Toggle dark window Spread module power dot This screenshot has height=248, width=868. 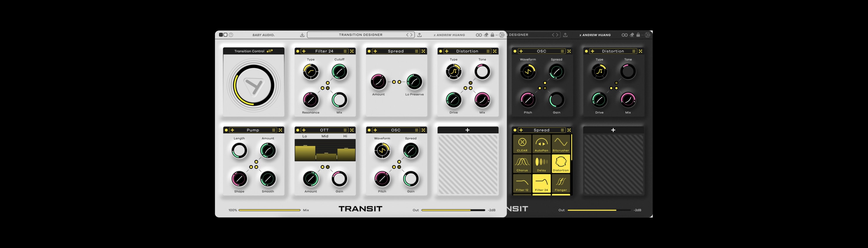click(515, 130)
